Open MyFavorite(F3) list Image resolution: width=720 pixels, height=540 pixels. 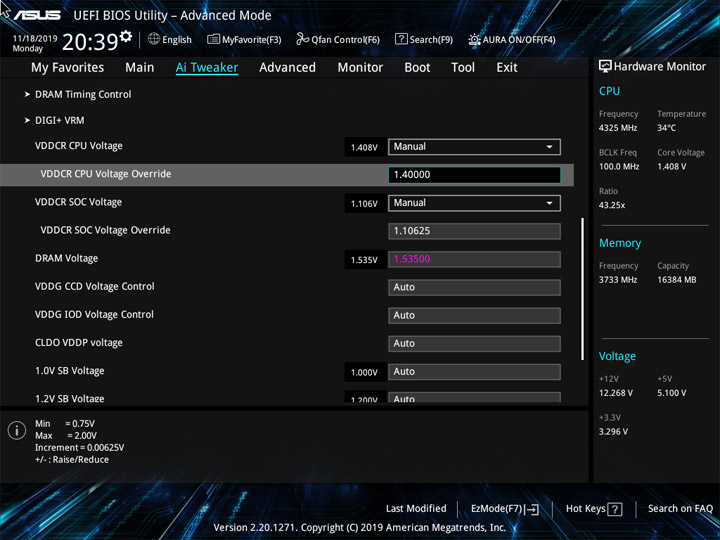coord(244,39)
